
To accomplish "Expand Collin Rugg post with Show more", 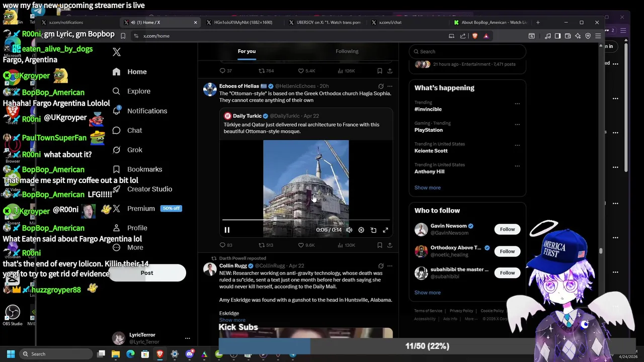I will 232,320.
